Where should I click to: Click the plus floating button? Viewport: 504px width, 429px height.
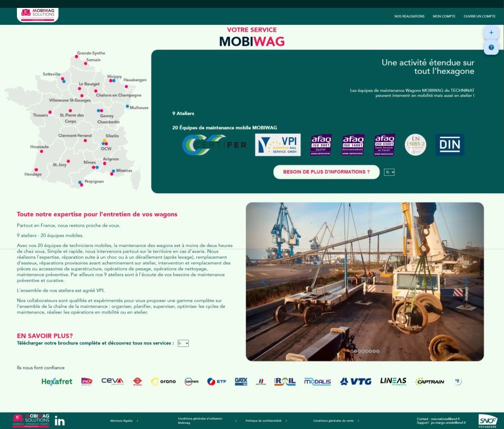[490, 33]
